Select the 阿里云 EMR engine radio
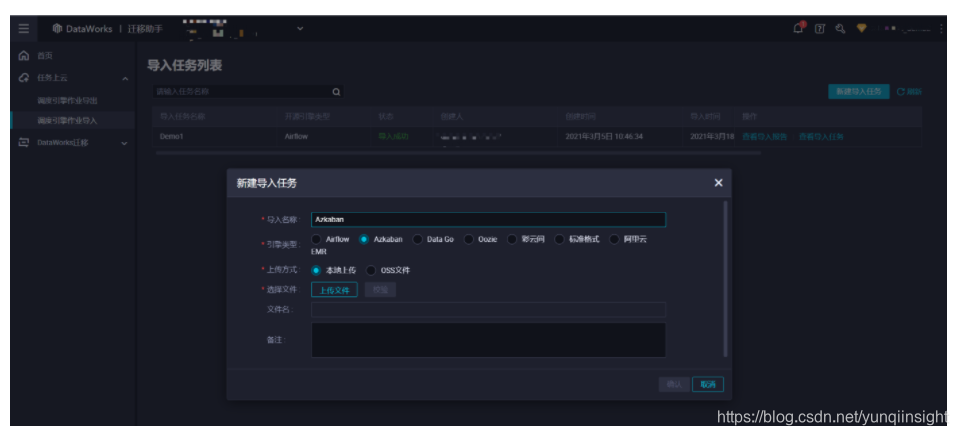This screenshot has width=959, height=436. pyautogui.click(x=614, y=239)
